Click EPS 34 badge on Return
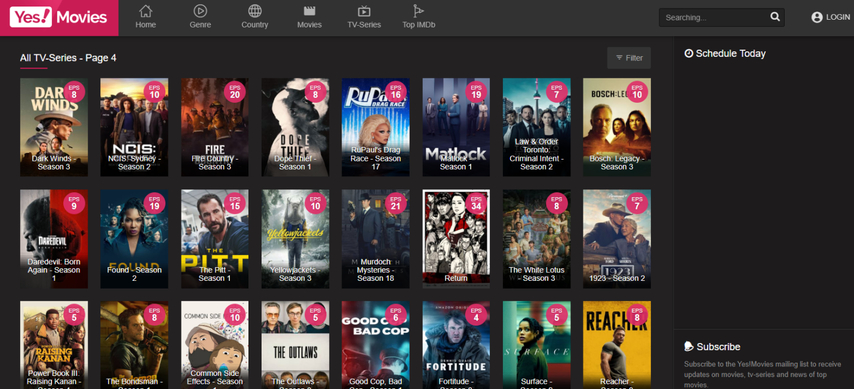 click(476, 203)
